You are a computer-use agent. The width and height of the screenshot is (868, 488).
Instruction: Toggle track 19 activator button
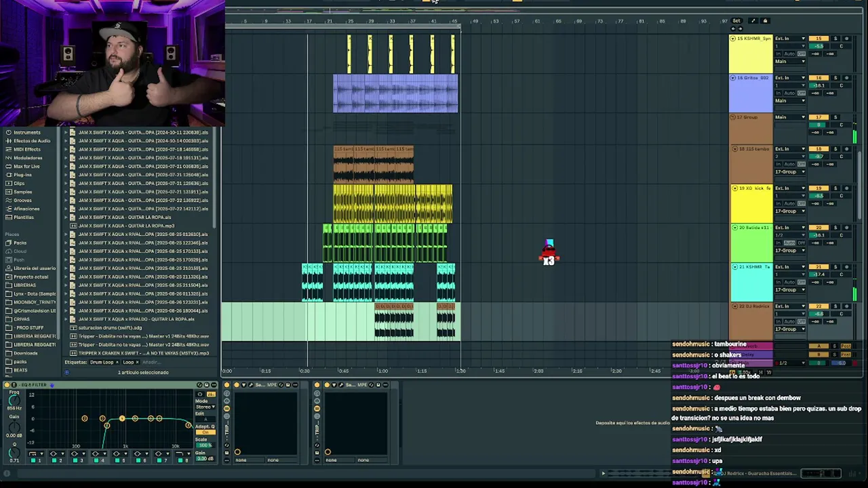tap(818, 188)
